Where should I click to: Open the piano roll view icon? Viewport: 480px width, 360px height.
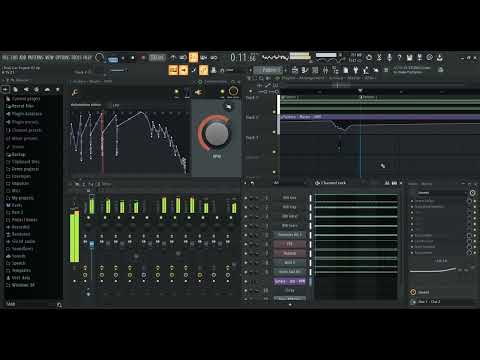[x=305, y=70]
